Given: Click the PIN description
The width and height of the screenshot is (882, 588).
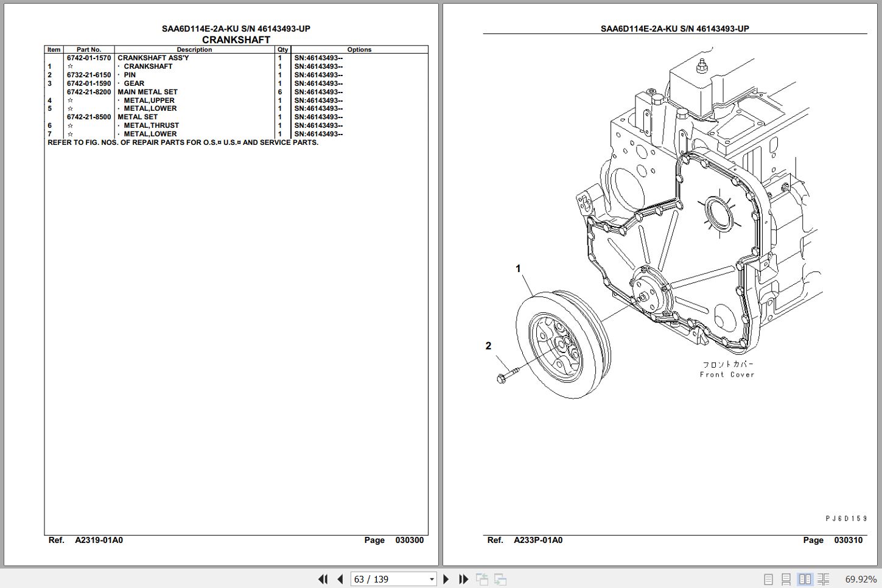Looking at the screenshot, I should (x=130, y=75).
